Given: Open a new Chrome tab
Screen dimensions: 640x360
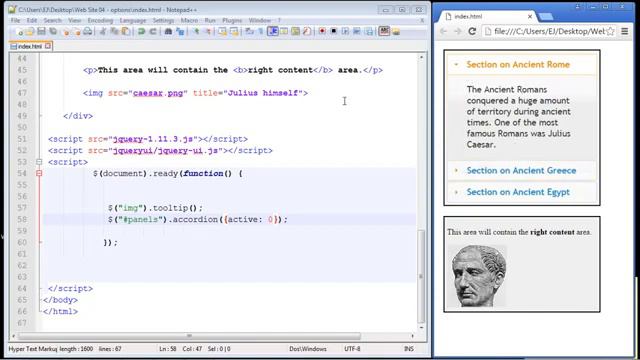Looking at the screenshot, I should (546, 17).
